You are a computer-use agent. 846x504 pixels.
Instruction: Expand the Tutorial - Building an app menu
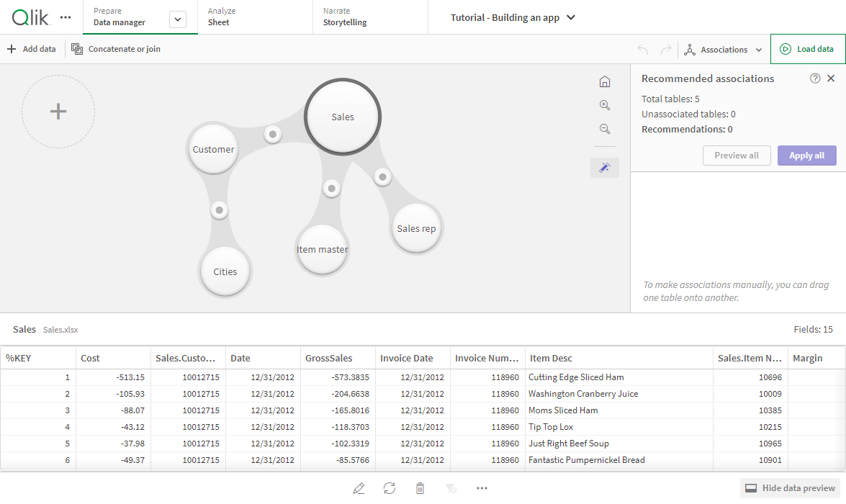(x=571, y=18)
